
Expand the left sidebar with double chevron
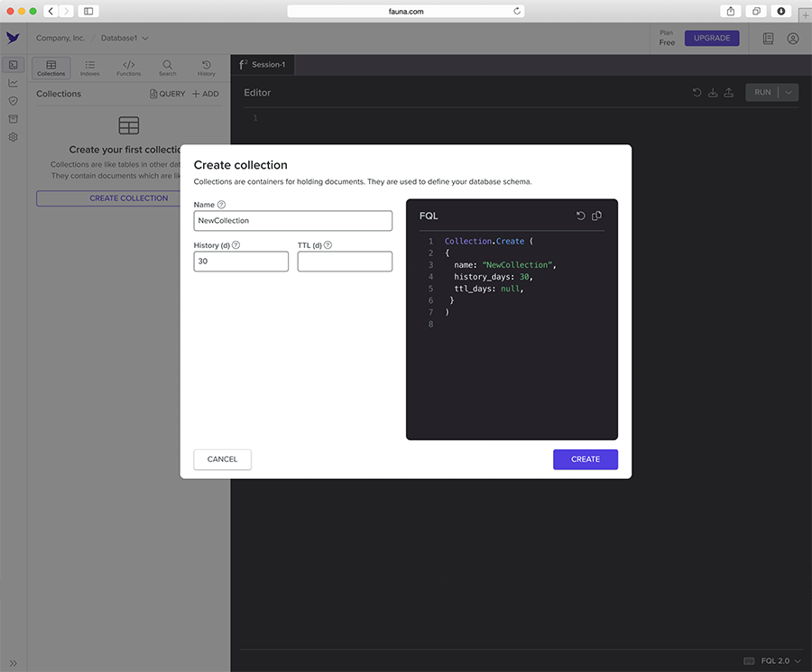pyautogui.click(x=13, y=663)
